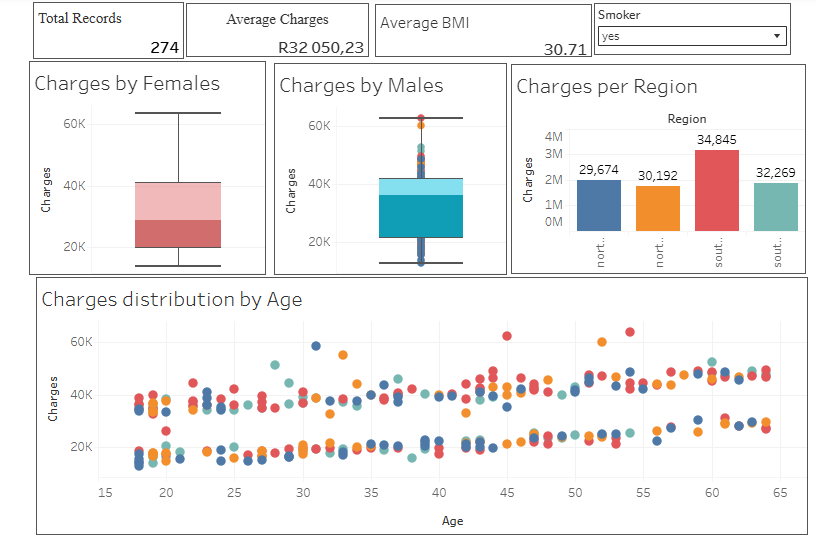Click the red bar labeled 34,845
816x538 pixels.
pos(717,190)
